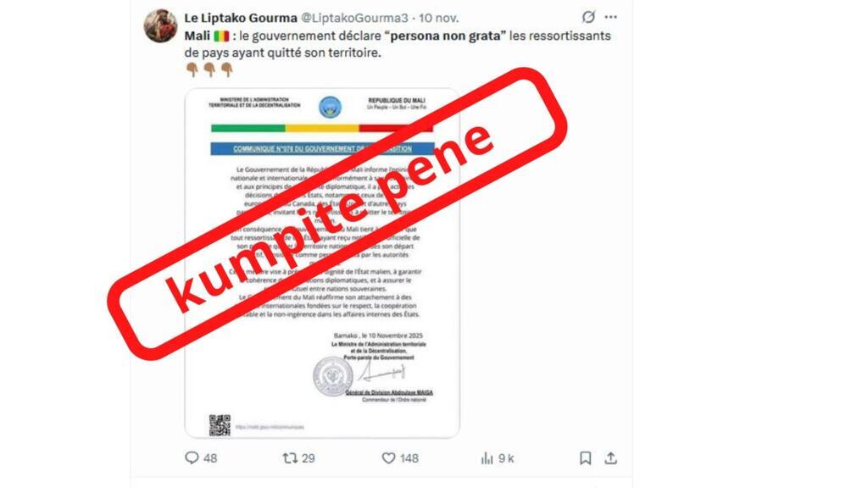Image resolution: width=868 pixels, height=488 pixels.
Task: Open the reply comment icon
Action: (192, 457)
